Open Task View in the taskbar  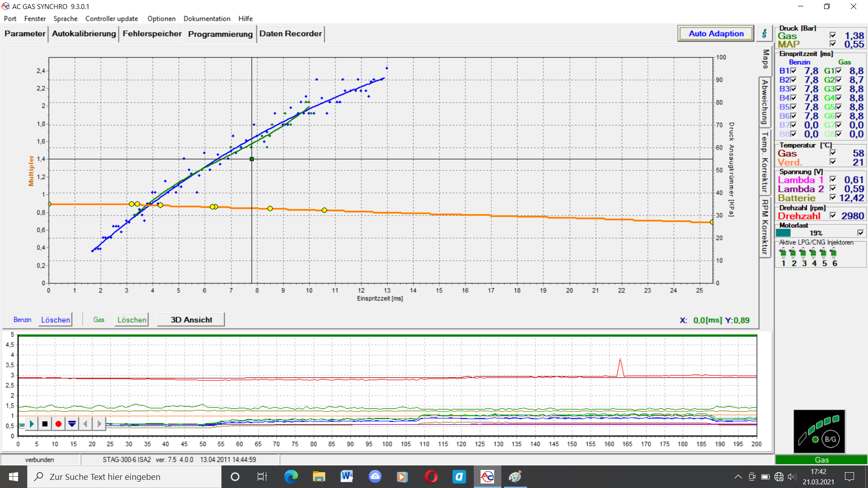[x=262, y=477]
